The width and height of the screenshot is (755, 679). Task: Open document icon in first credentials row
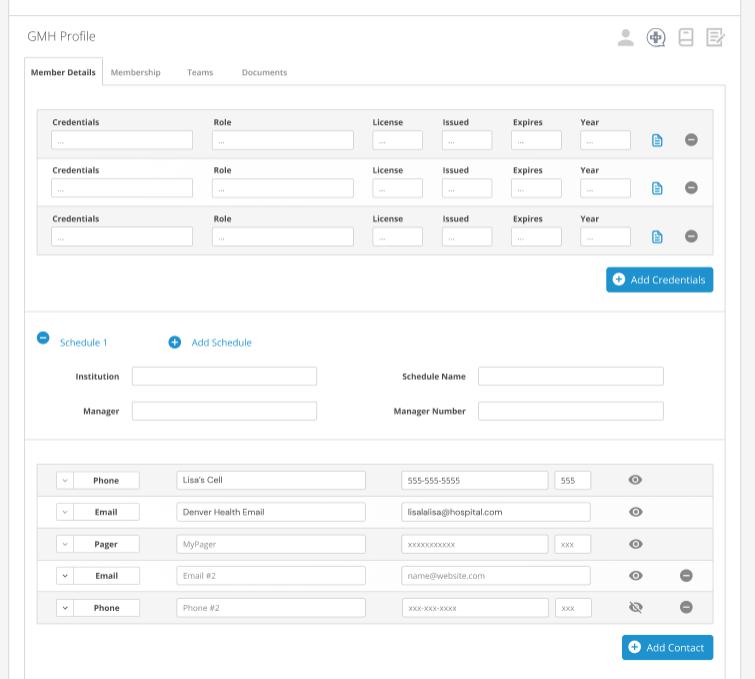(657, 140)
